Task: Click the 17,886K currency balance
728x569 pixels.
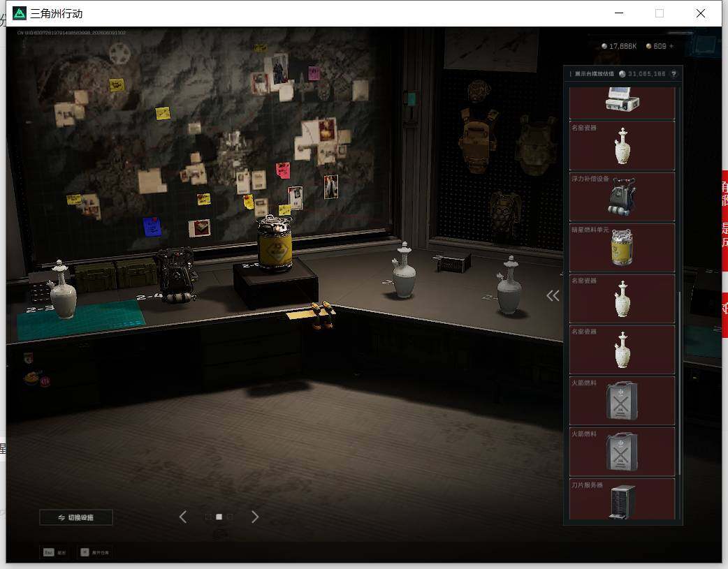Action: tap(619, 46)
